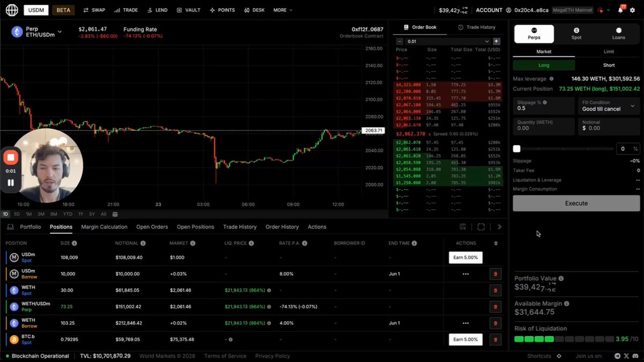Select the Short side toggle

(609, 65)
